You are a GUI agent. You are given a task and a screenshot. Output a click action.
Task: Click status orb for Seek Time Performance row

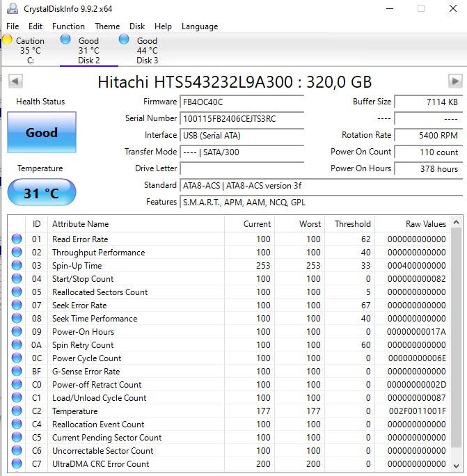(x=17, y=318)
